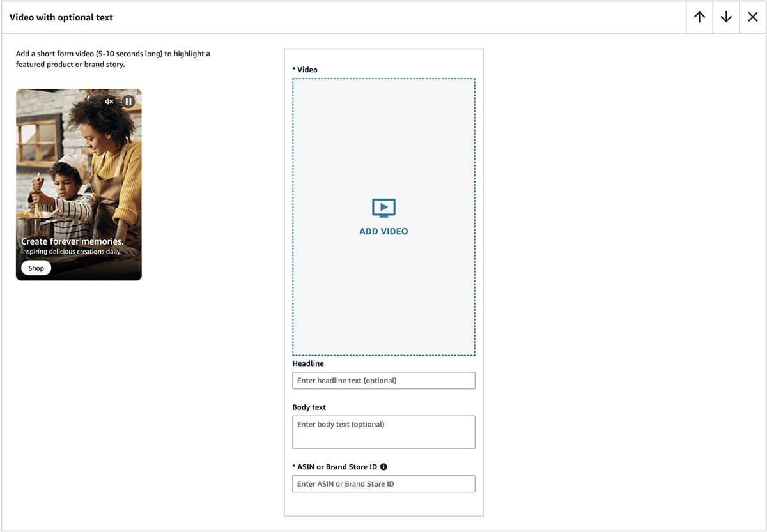
Task: Select the Add Video play-screen icon
Action: pyautogui.click(x=383, y=207)
